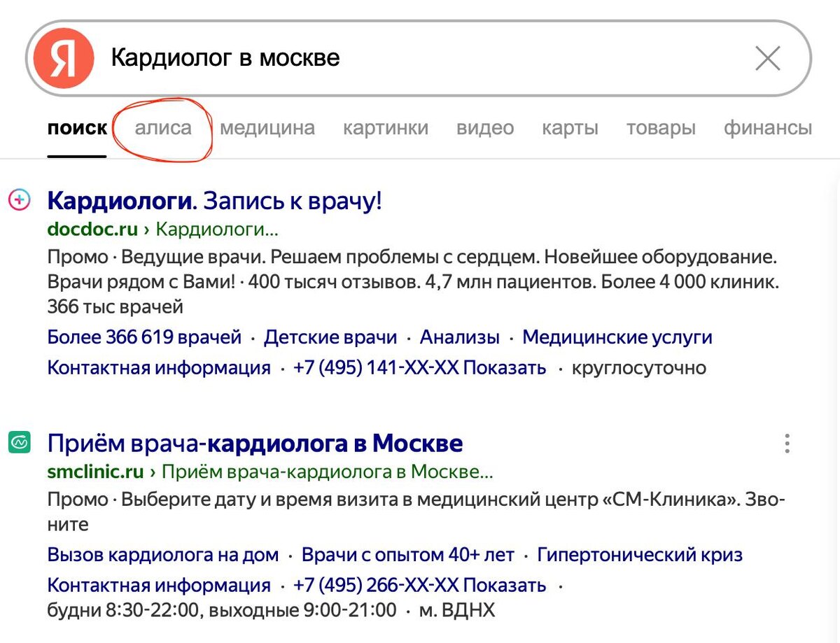Follow the smclinic.ru green URL

[95, 472]
